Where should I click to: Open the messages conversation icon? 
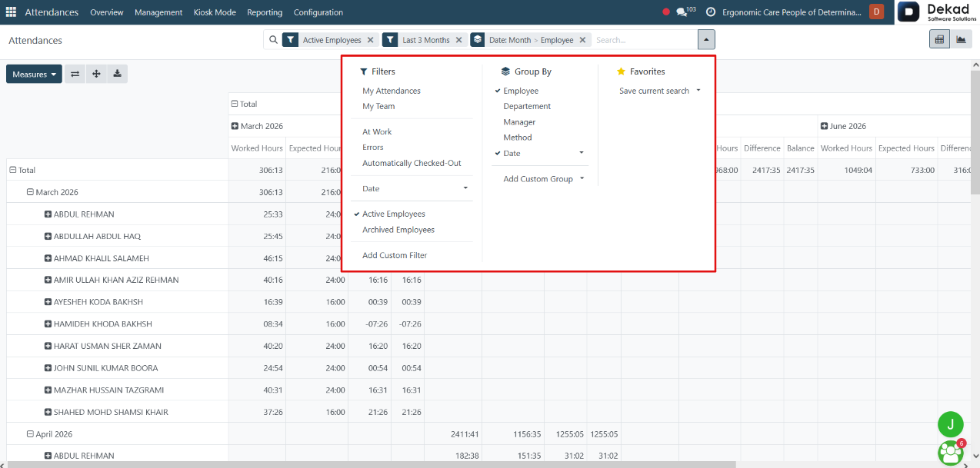click(x=682, y=12)
